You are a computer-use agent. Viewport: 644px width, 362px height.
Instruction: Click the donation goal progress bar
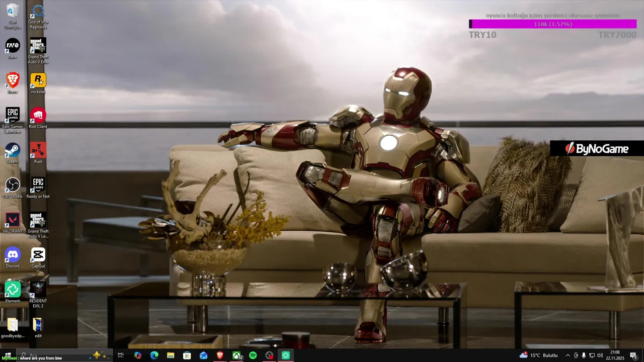pyautogui.click(x=552, y=24)
